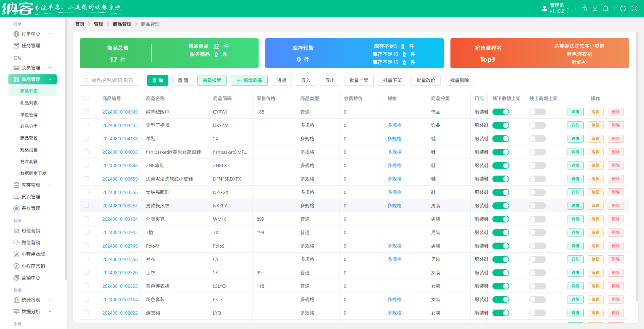Check the select-all checkbox in table header

(x=87, y=98)
